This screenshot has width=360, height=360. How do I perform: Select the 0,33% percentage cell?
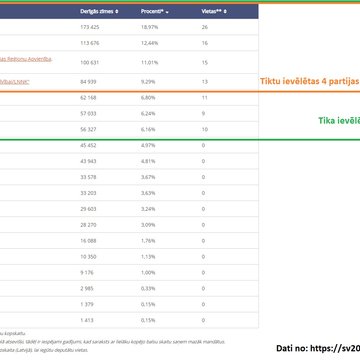coord(148,289)
